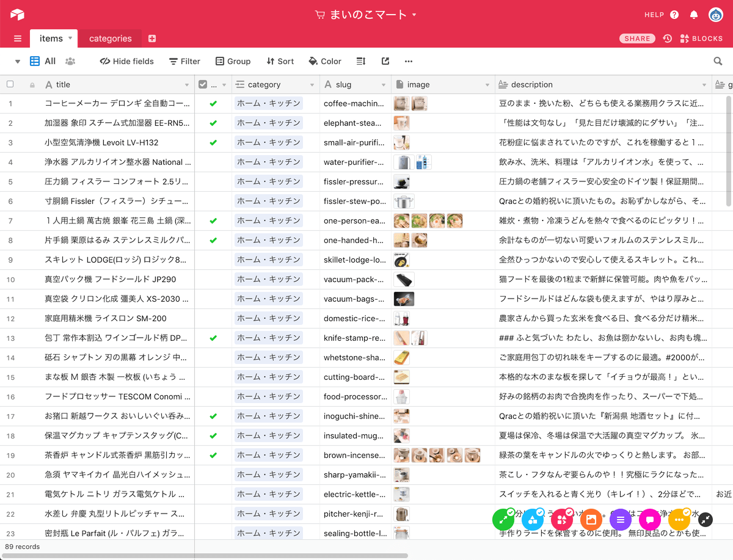Open the title column dropdown arrow
Image resolution: width=733 pixels, height=560 pixels.
(188, 84)
